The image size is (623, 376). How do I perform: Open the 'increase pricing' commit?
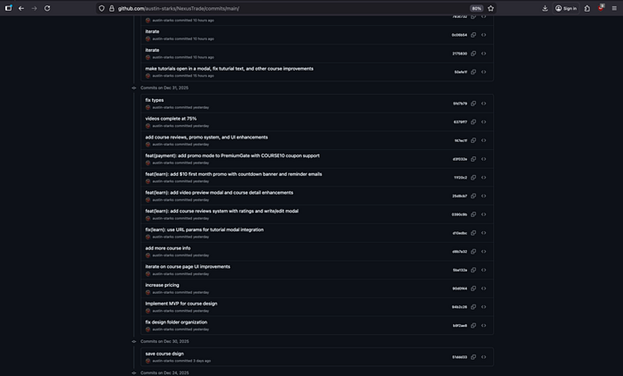click(162, 285)
